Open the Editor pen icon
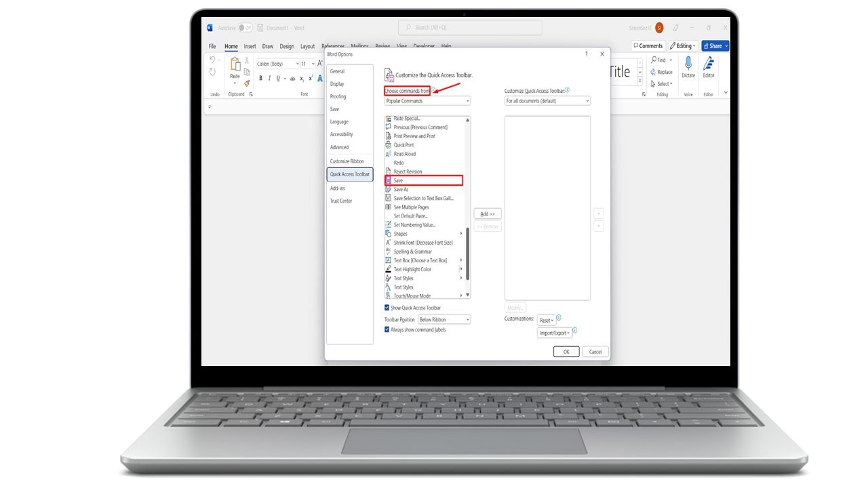Screen dimensions: 868x488 [709, 64]
